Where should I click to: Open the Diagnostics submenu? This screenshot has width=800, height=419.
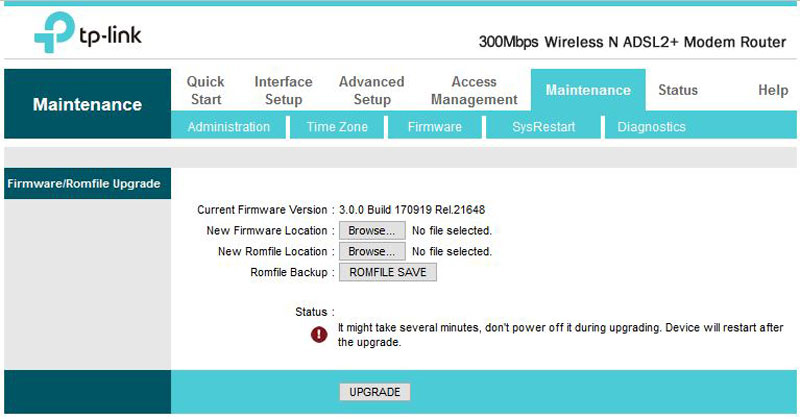tap(651, 127)
